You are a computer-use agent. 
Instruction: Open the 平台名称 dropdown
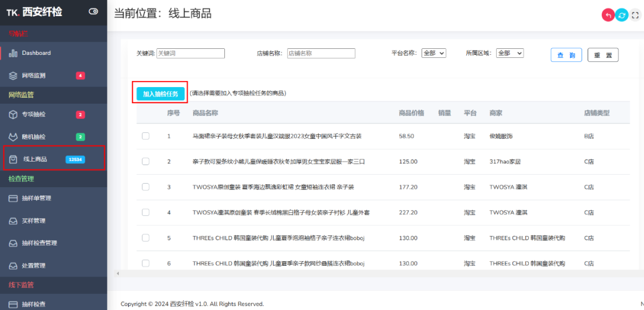[x=434, y=53]
